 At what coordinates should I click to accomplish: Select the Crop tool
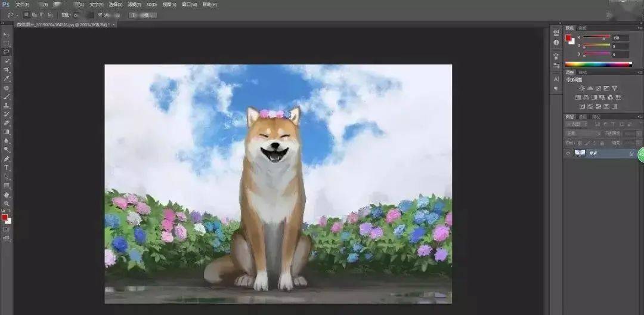tap(7, 70)
